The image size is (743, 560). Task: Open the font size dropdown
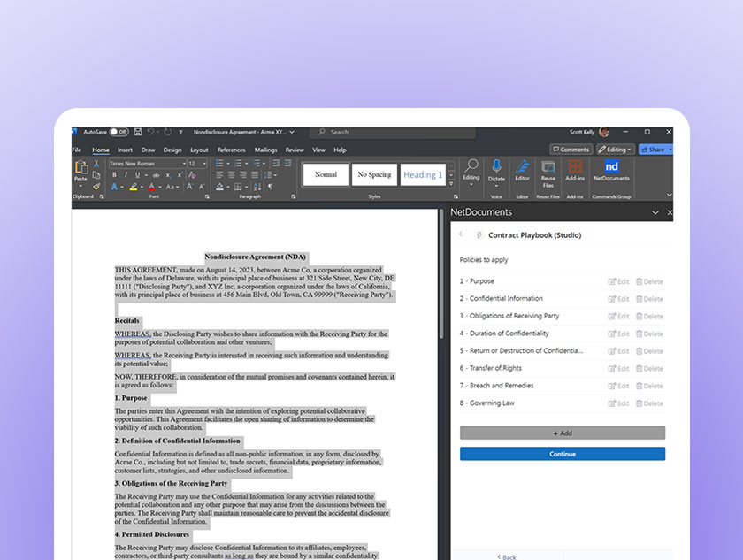pyautogui.click(x=204, y=164)
